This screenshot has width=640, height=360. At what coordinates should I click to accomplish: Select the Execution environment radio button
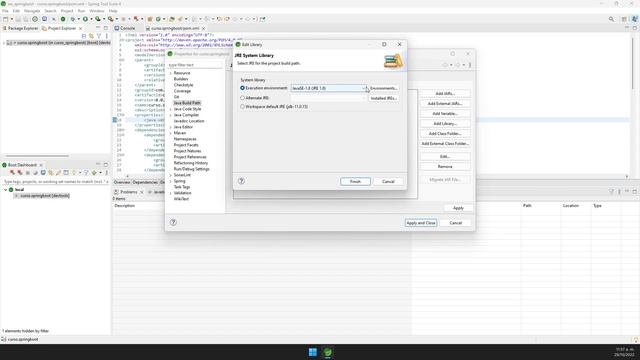(242, 88)
